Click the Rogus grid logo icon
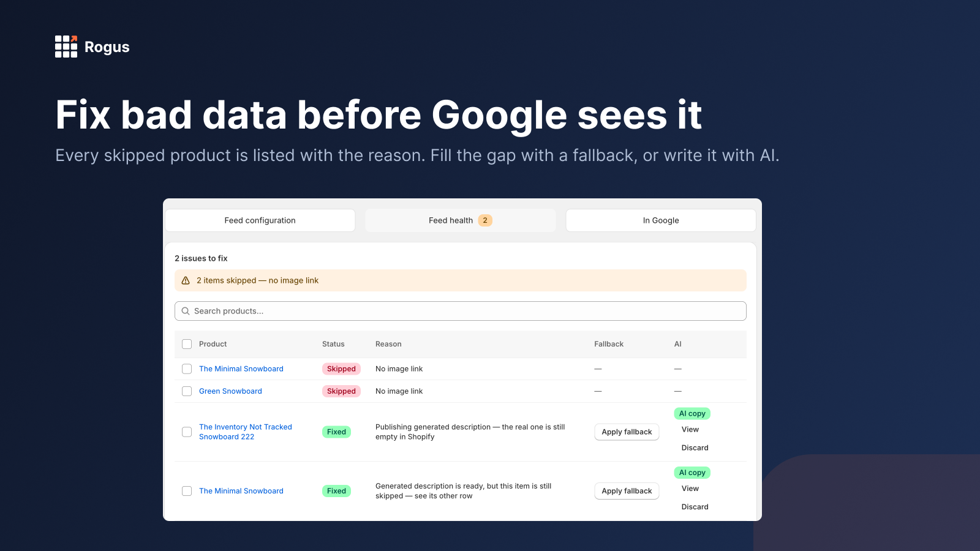 point(66,47)
